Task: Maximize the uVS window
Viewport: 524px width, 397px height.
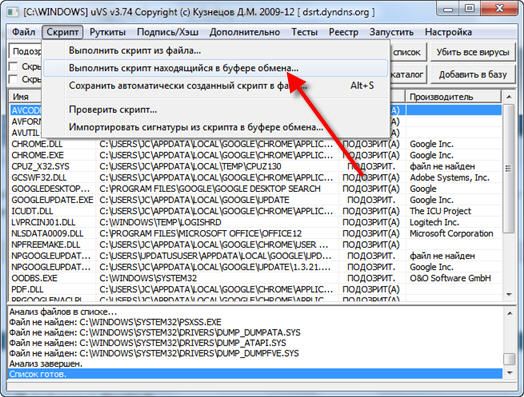Action: pyautogui.click(x=469, y=9)
